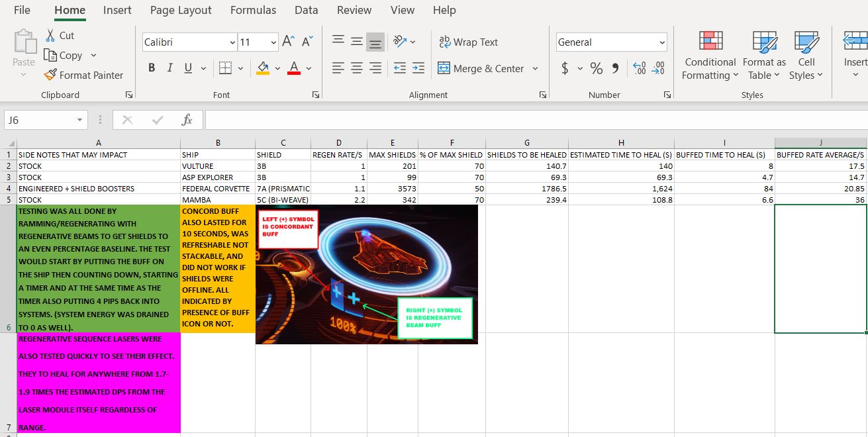The image size is (868, 437).
Task: Increase font size with the larger A icon
Action: pyautogui.click(x=288, y=42)
